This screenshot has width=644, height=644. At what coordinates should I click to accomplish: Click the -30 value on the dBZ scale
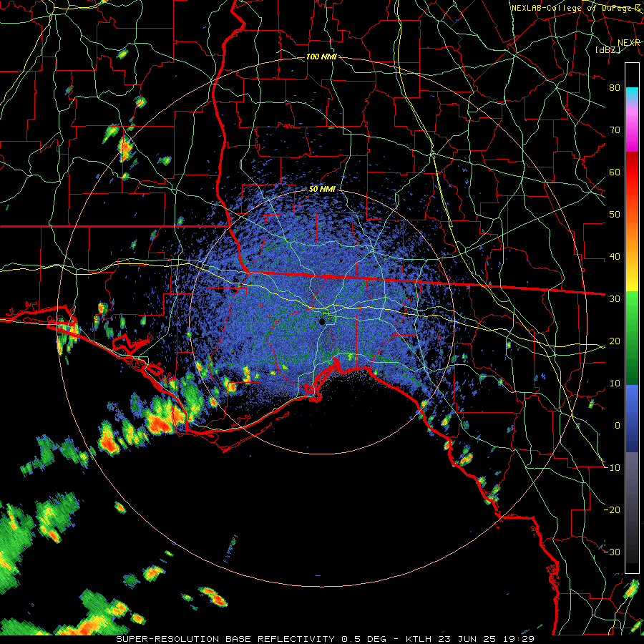pyautogui.click(x=612, y=552)
